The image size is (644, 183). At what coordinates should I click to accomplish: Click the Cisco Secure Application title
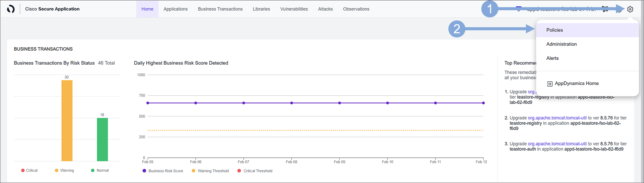tap(52, 9)
